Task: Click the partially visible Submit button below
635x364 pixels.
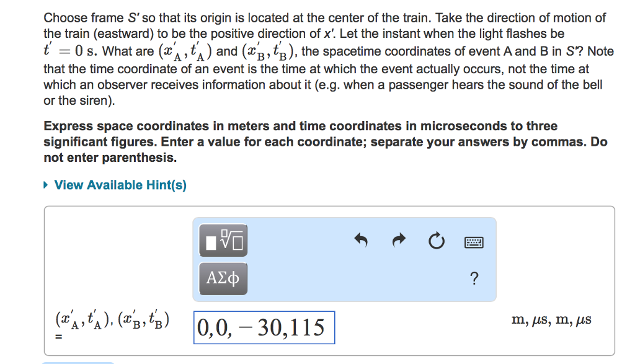Action: pos(78,363)
